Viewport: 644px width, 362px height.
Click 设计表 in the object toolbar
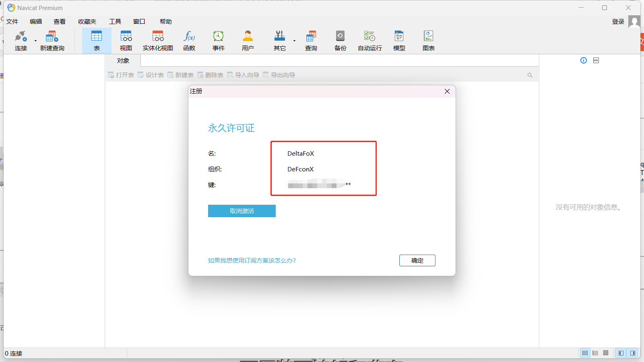tap(151, 75)
